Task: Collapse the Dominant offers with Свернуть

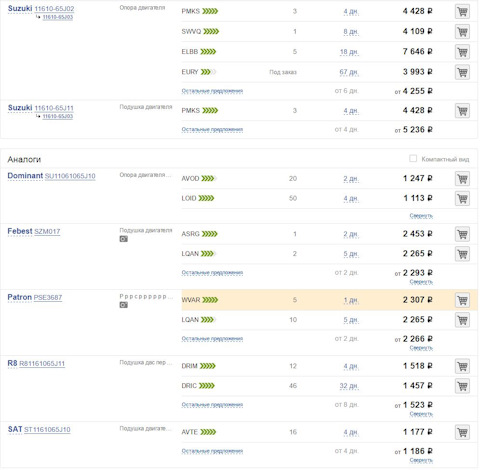Action: click(x=421, y=216)
